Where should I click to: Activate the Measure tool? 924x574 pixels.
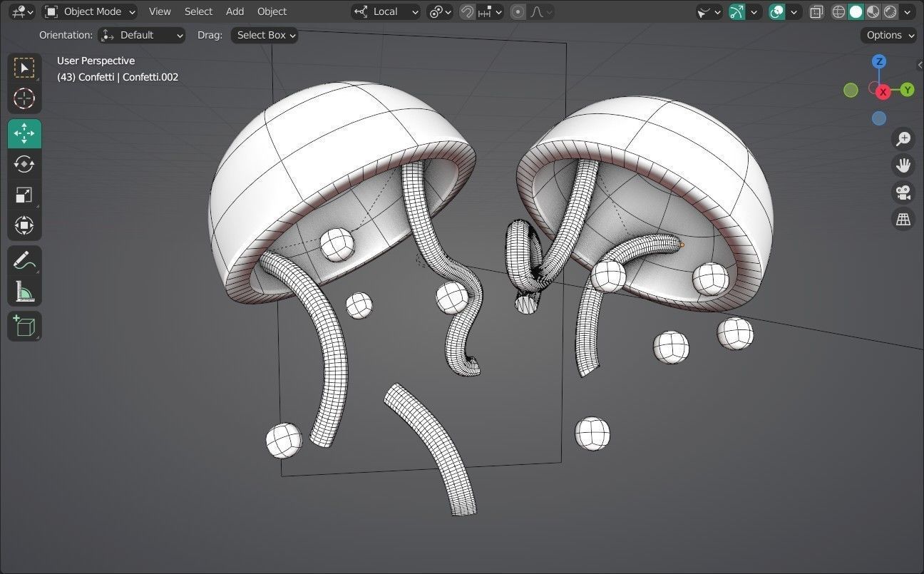tap(24, 291)
